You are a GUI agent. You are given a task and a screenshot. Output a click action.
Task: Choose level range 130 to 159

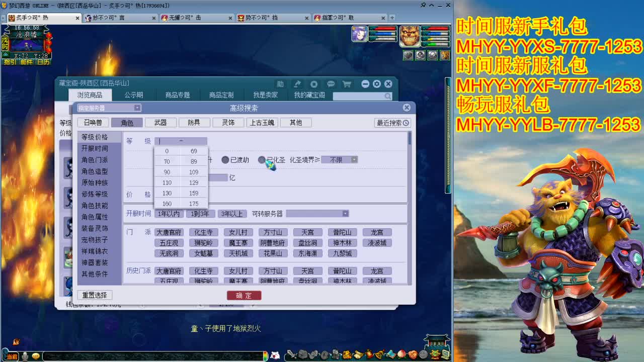coord(181,193)
